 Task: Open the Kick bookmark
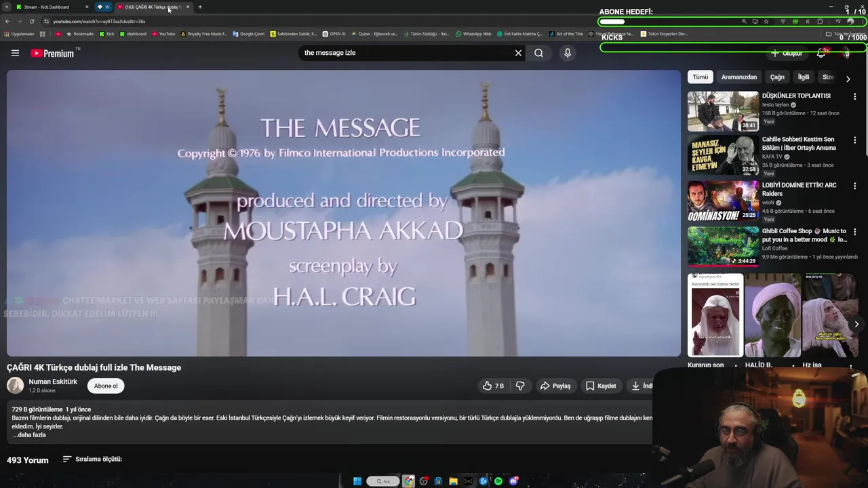[x=107, y=34]
